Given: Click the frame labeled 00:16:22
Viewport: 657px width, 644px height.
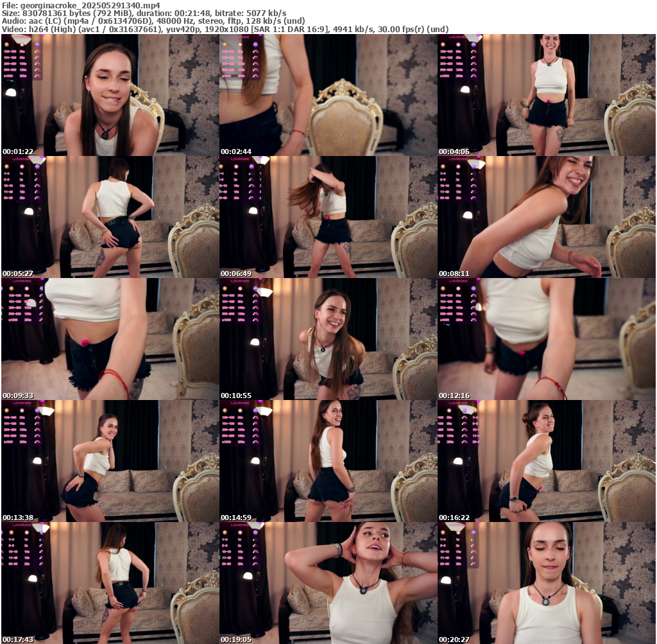Looking at the screenshot, I should [x=547, y=461].
